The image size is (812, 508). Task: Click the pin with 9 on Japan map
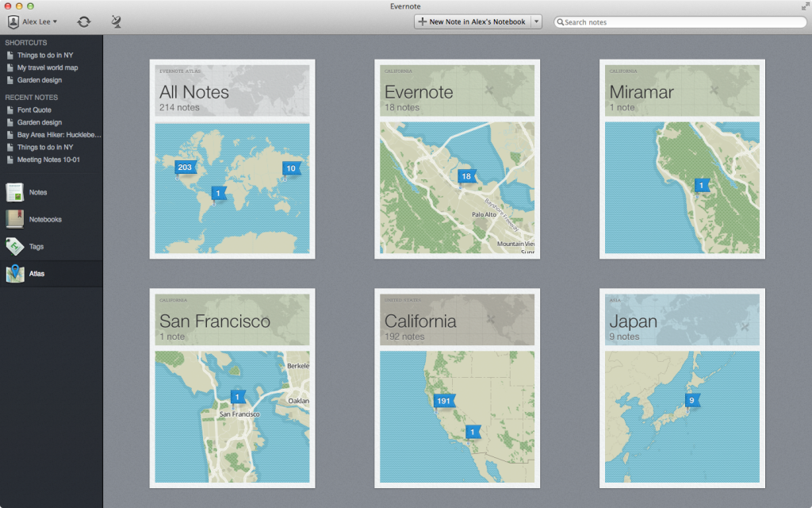coord(692,400)
